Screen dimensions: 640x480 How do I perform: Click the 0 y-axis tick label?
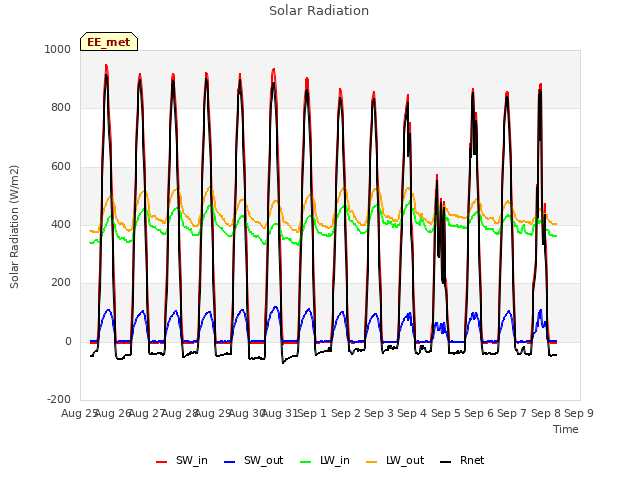pos(68,342)
